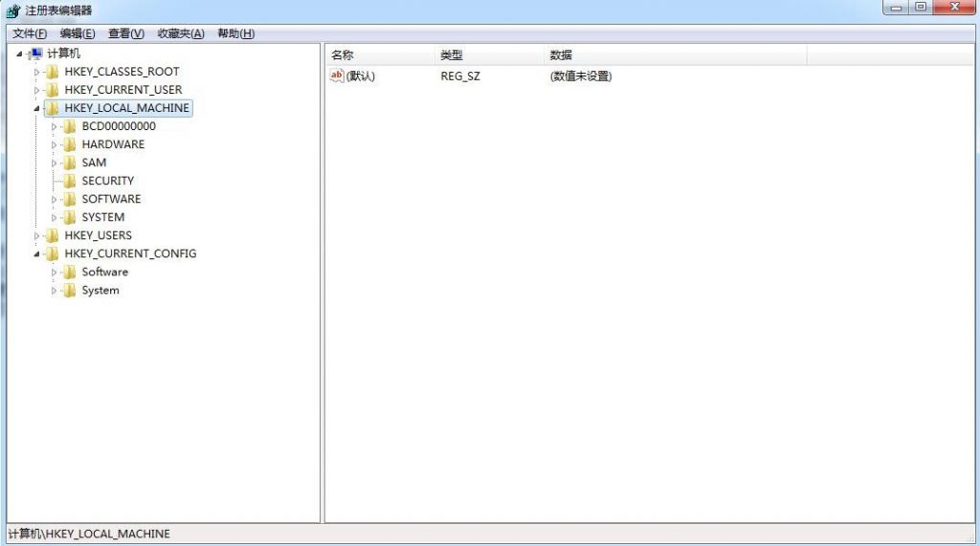This screenshot has height=546, width=980.
Task: Click the BCD00000000 folder icon
Action: coord(70,126)
